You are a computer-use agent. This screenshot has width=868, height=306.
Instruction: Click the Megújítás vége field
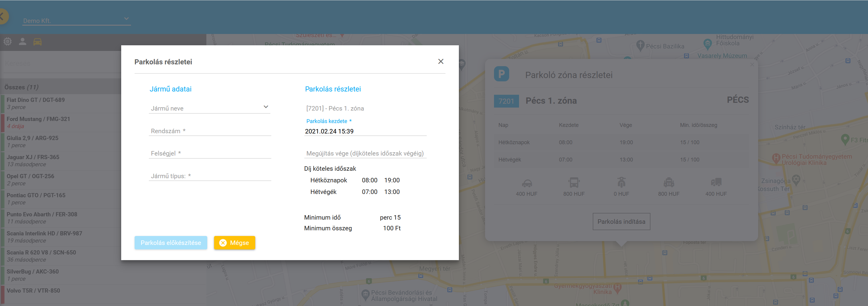coord(365,153)
